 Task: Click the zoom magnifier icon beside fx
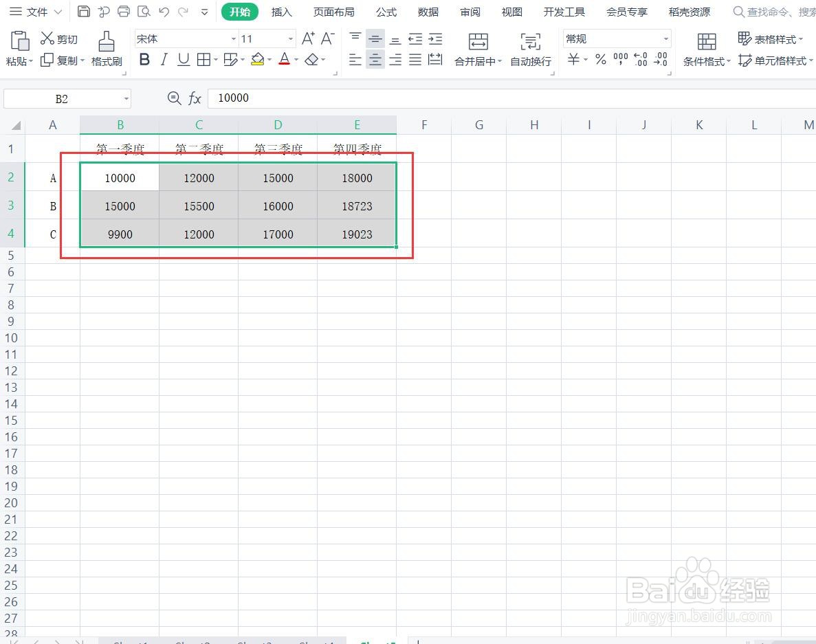[175, 98]
